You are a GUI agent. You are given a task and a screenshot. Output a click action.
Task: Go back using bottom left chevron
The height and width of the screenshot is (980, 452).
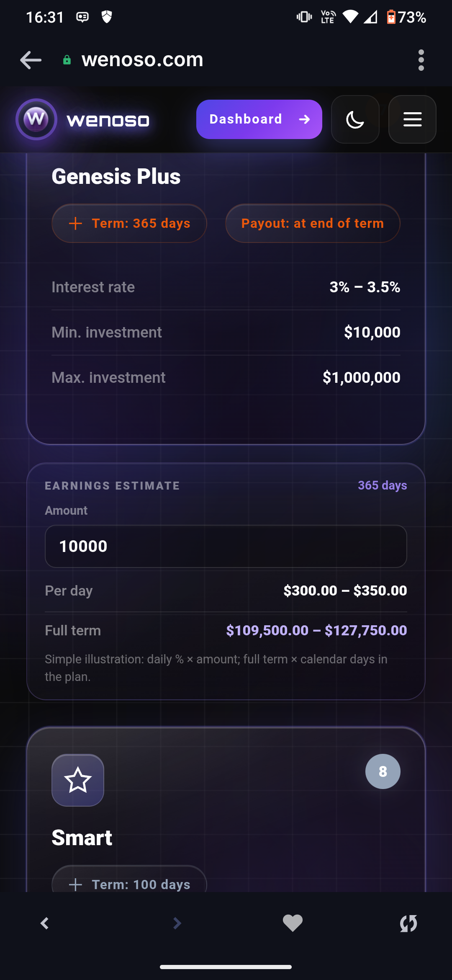point(45,923)
